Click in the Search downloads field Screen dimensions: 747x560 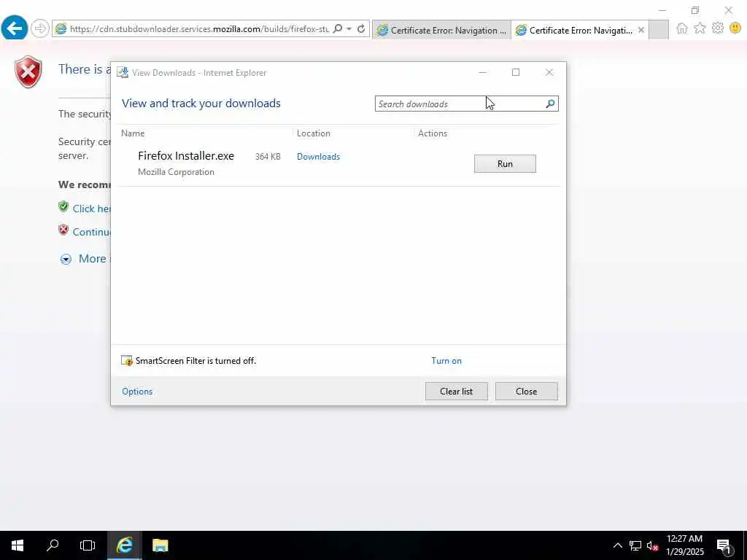[x=460, y=104]
